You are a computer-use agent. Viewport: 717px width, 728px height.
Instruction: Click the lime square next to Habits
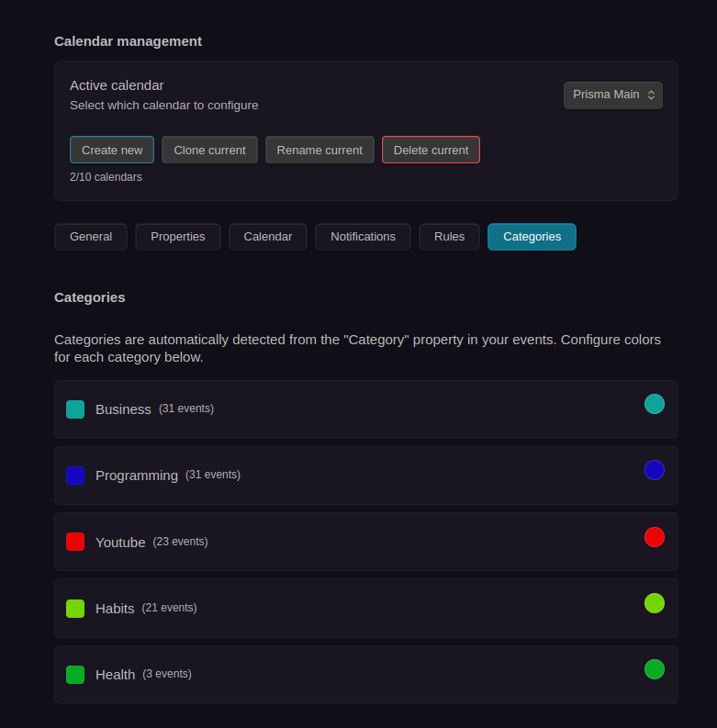tap(75, 609)
